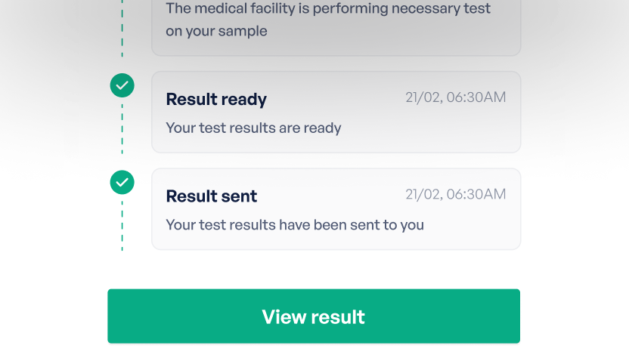Select the medical facility testing card
Screen dimensions: 629x364
(x=336, y=26)
